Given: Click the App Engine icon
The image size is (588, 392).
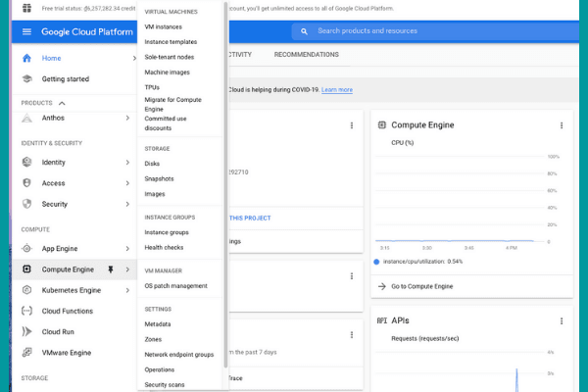Looking at the screenshot, I should 26,248.
